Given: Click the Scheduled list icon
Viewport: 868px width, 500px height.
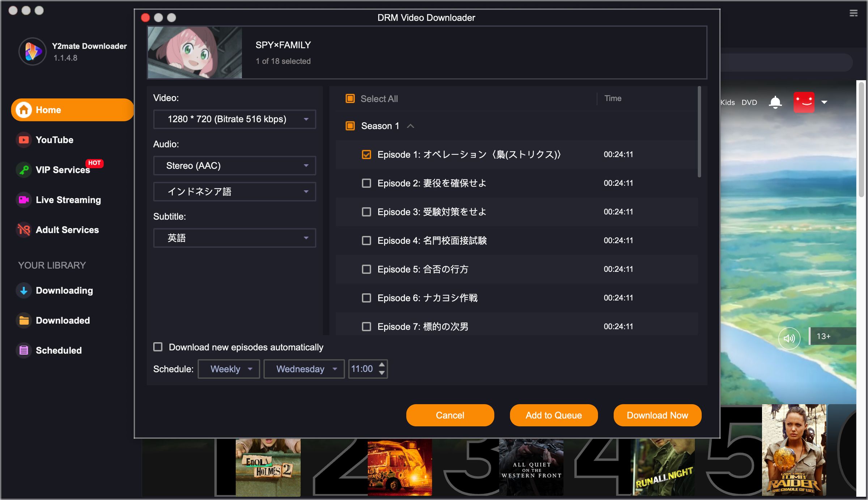Looking at the screenshot, I should pyautogui.click(x=24, y=350).
